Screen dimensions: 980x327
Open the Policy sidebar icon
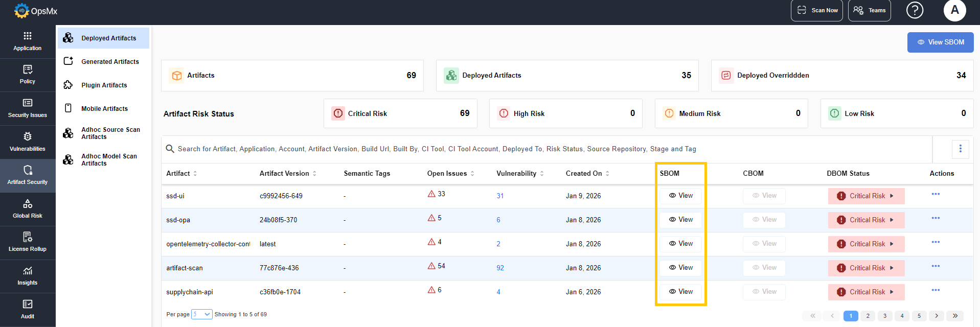click(x=28, y=75)
